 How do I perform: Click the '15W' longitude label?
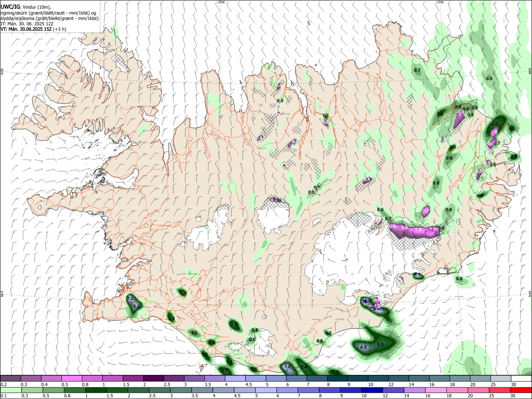440,2
